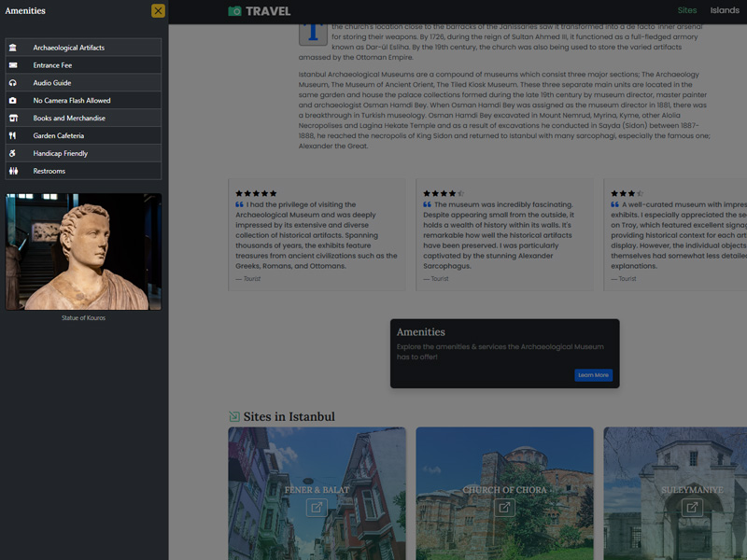Select Sites in the top navigation
Viewport: 747px width, 560px height.
(x=688, y=11)
